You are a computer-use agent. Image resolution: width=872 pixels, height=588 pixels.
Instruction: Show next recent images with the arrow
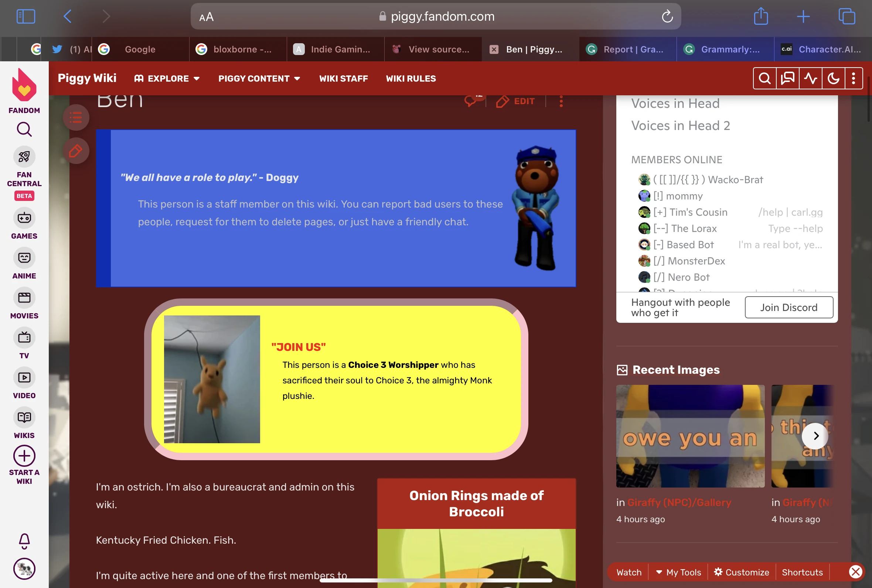click(x=815, y=436)
